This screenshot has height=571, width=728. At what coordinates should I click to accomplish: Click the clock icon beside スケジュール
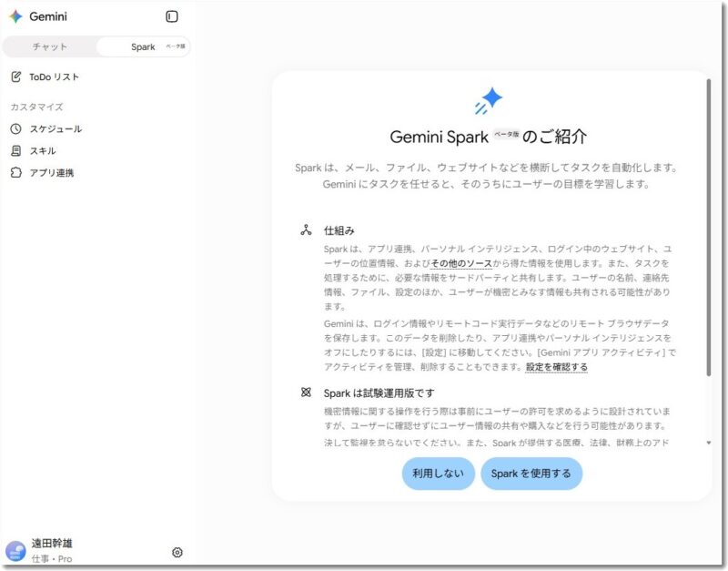[15, 128]
